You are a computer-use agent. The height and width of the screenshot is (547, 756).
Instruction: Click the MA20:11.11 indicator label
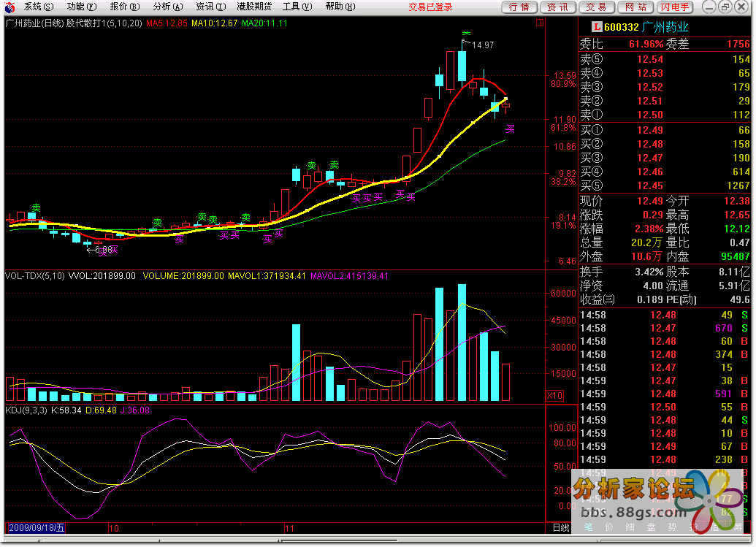(264, 23)
